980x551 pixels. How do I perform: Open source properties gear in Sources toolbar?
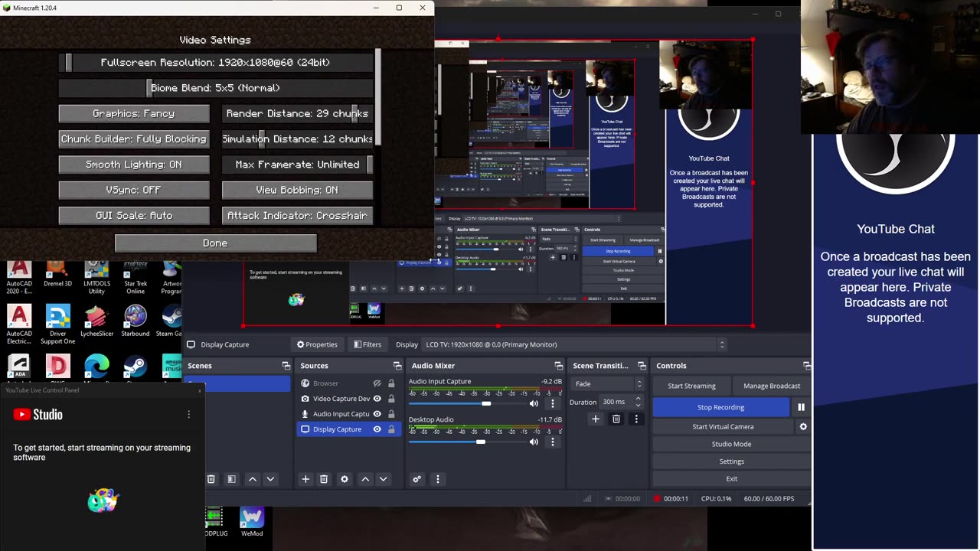click(x=345, y=479)
